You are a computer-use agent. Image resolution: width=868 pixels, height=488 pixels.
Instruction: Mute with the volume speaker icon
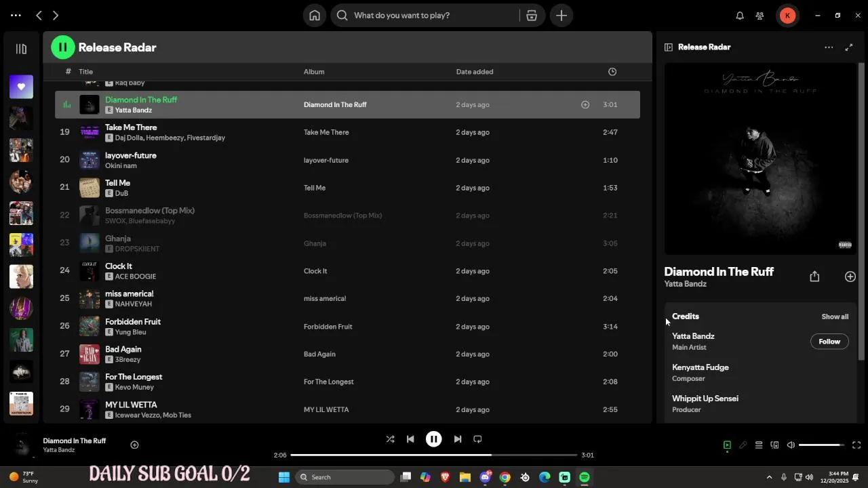pyautogui.click(x=791, y=445)
